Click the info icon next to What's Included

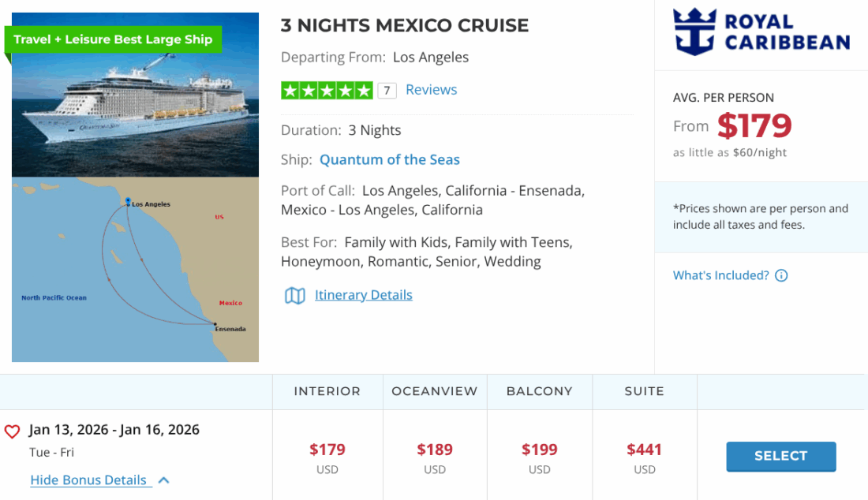(781, 276)
